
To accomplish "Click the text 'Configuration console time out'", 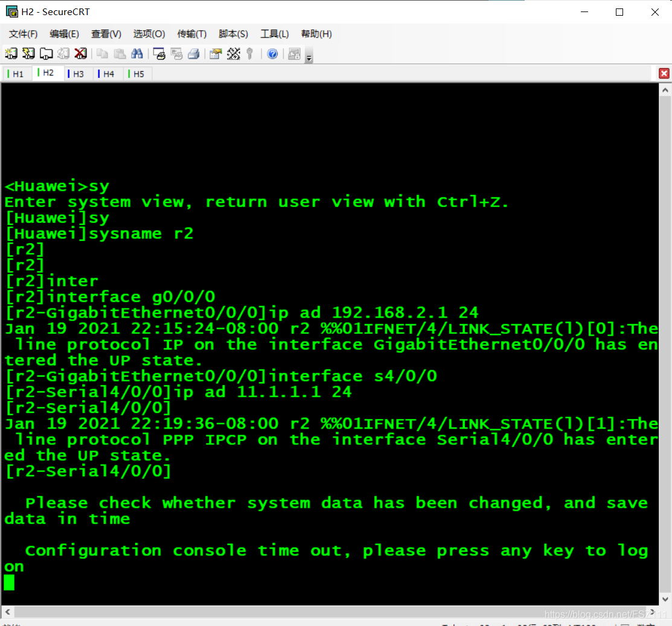I will [183, 551].
